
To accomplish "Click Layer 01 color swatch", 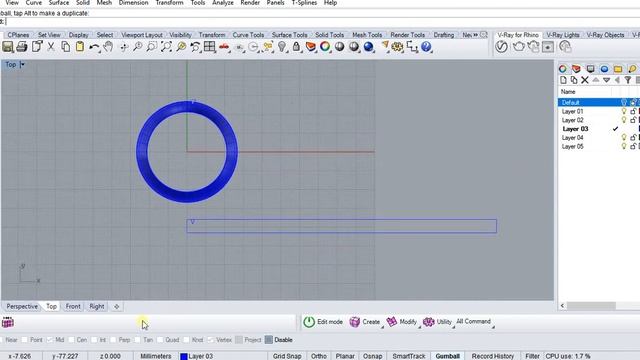I will click(x=639, y=111).
